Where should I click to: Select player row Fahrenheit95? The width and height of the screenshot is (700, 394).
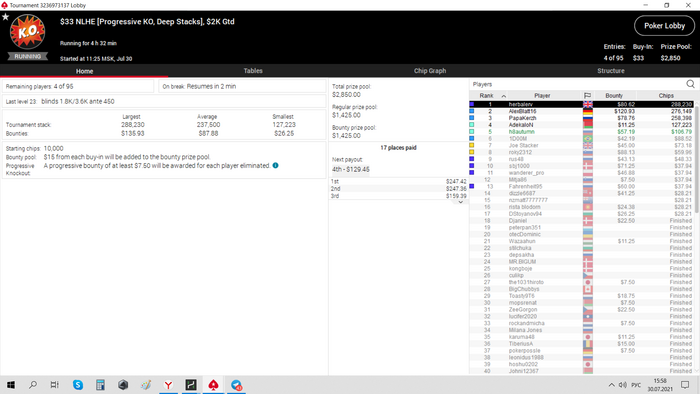582,187
